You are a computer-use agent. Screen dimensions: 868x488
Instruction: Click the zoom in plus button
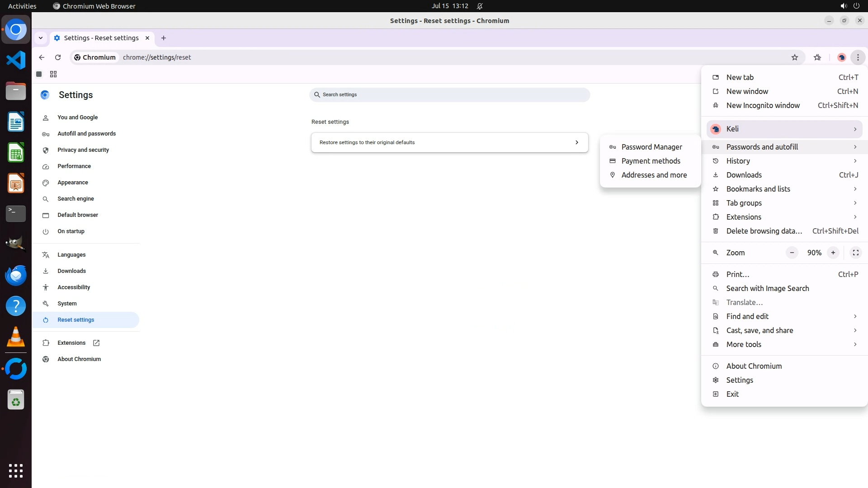(x=833, y=253)
